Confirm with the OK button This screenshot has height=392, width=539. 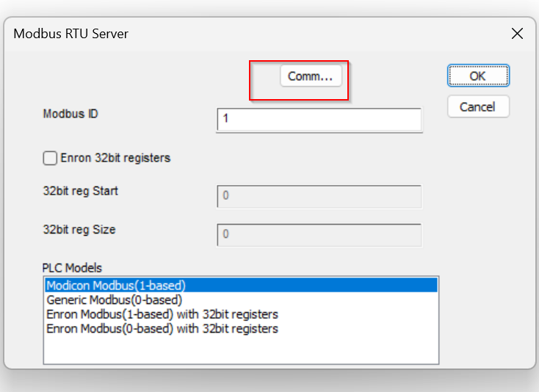pos(478,76)
